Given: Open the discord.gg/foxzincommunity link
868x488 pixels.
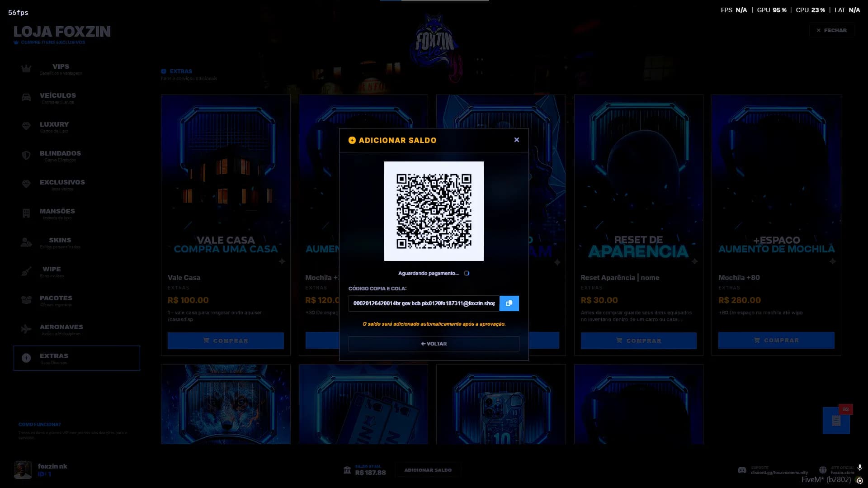Looking at the screenshot, I should click(779, 473).
